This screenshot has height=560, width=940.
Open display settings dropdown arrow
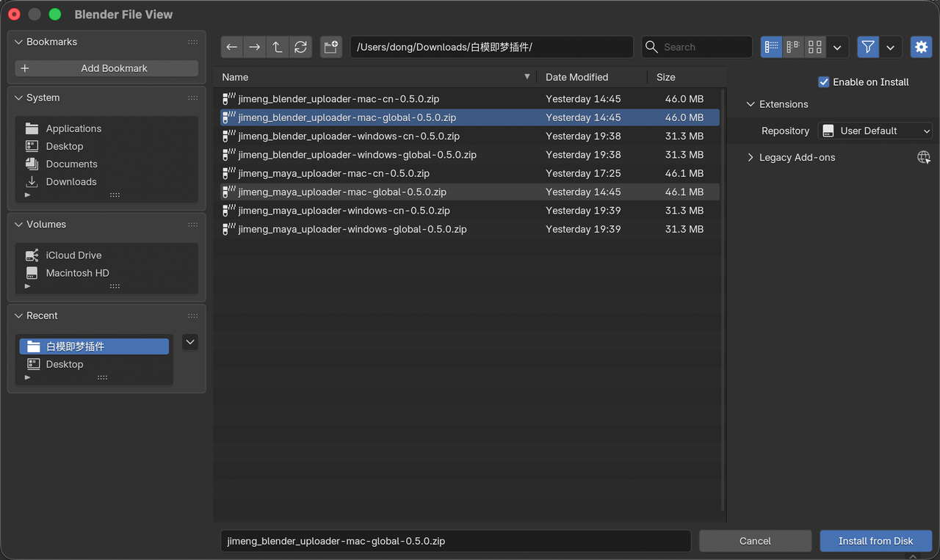837,47
